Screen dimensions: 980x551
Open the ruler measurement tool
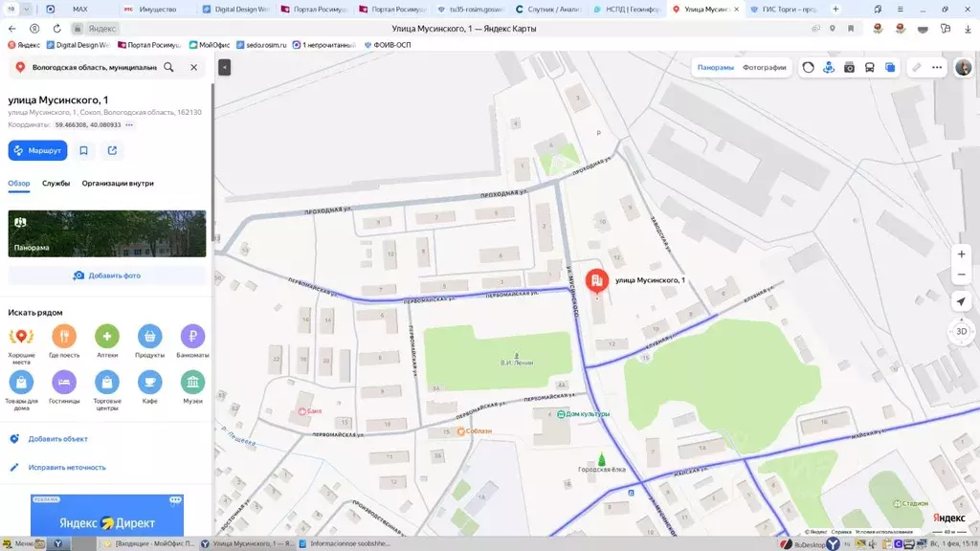(x=916, y=68)
